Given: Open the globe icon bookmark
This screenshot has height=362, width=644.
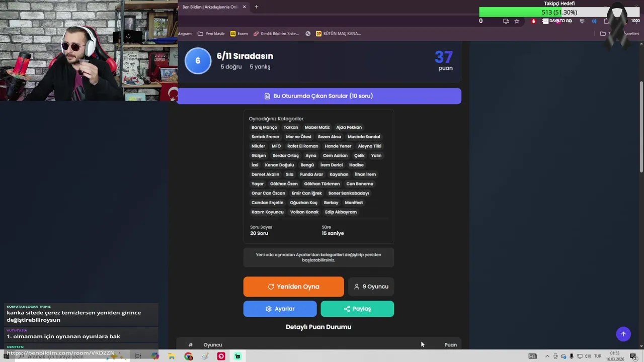Looking at the screenshot, I should tap(308, 34).
